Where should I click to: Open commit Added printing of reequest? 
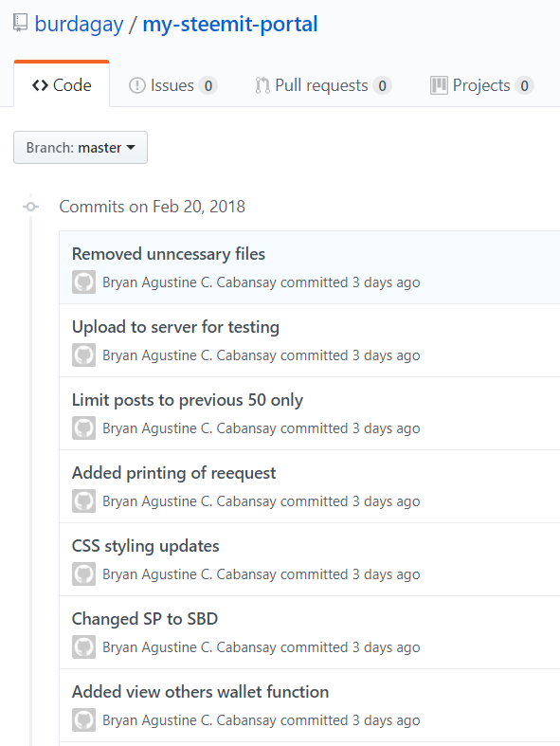click(x=173, y=473)
